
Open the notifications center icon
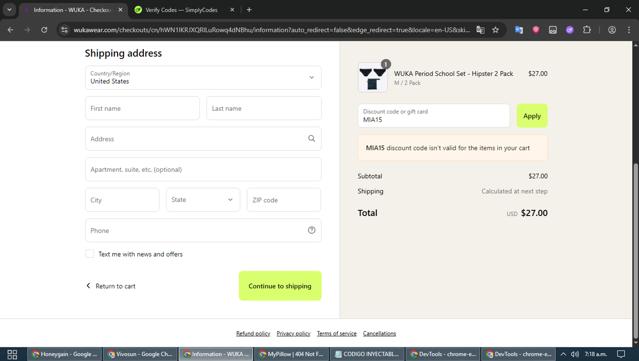tap(621, 354)
